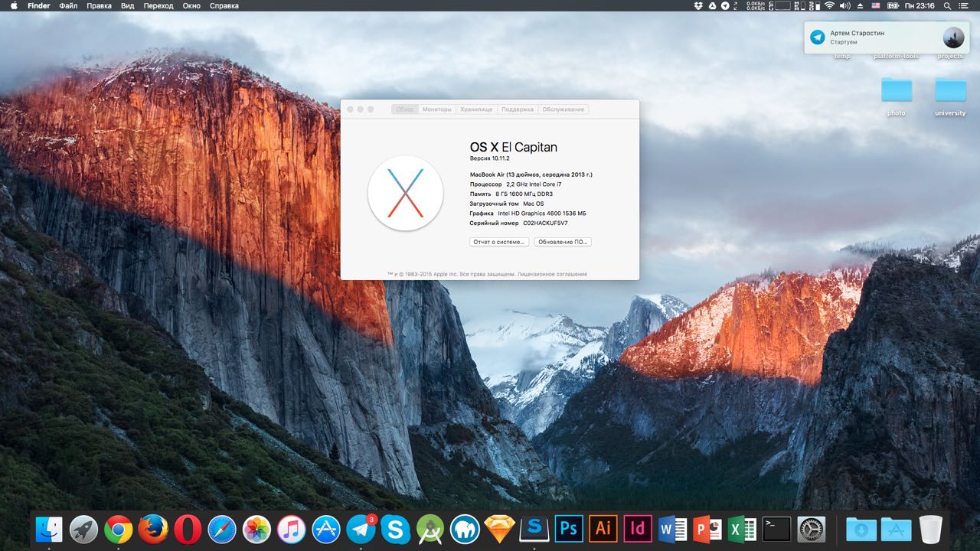Image resolution: width=980 pixels, height=551 pixels.
Task: Open the Applications folder stack in Dock
Action: pyautogui.click(x=896, y=529)
